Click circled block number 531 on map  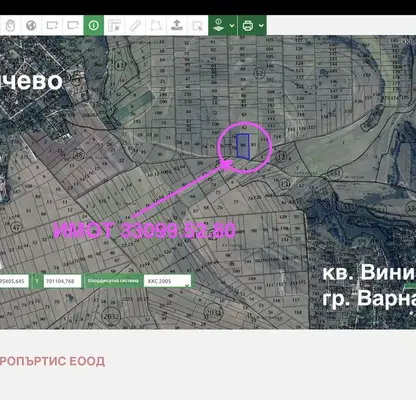coord(335,173)
